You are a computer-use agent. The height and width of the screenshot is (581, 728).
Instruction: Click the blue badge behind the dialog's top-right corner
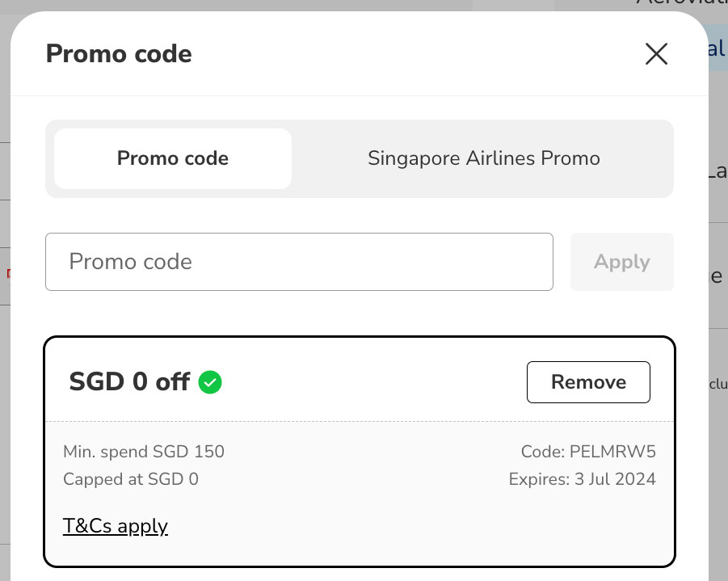pyautogui.click(x=717, y=48)
